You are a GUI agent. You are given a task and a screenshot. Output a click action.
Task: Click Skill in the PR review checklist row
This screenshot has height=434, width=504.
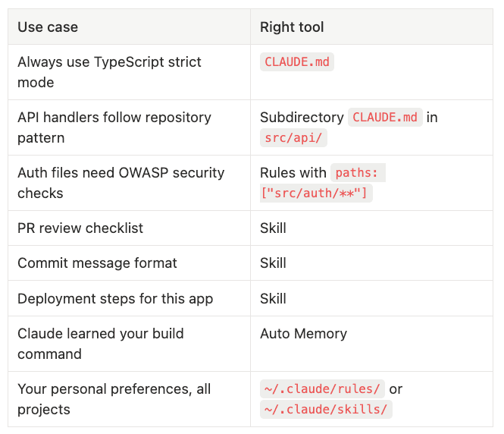273,228
